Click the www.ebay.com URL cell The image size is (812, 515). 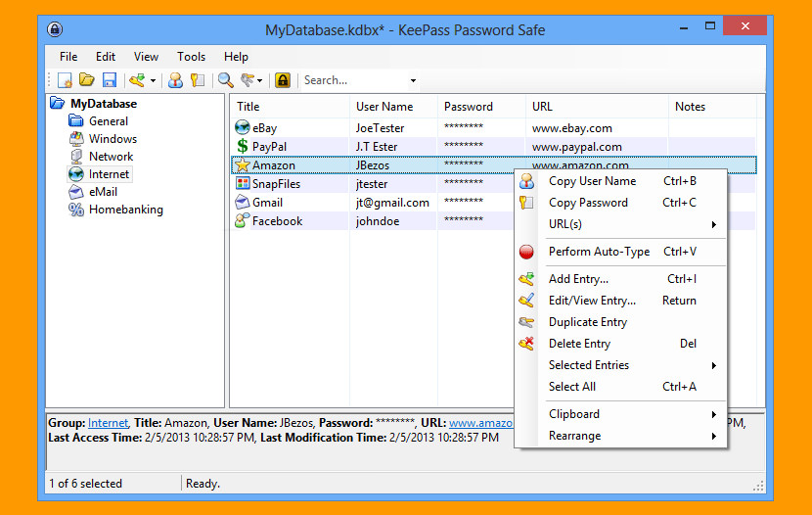tap(571, 128)
